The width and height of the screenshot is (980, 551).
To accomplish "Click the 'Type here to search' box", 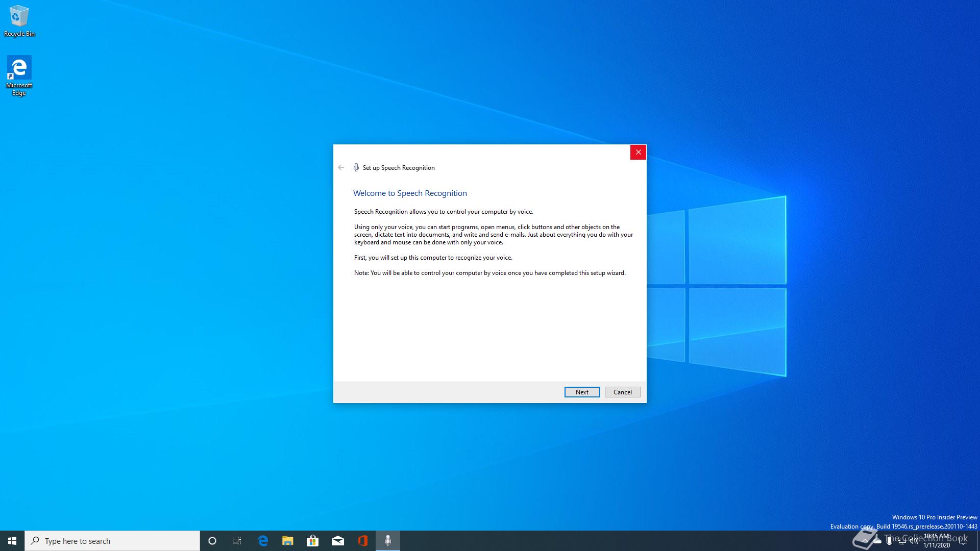I will [112, 541].
